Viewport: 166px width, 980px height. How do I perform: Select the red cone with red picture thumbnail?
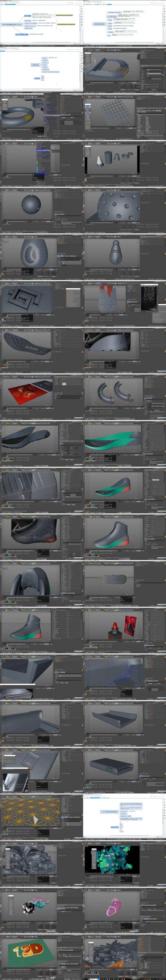(125, 631)
